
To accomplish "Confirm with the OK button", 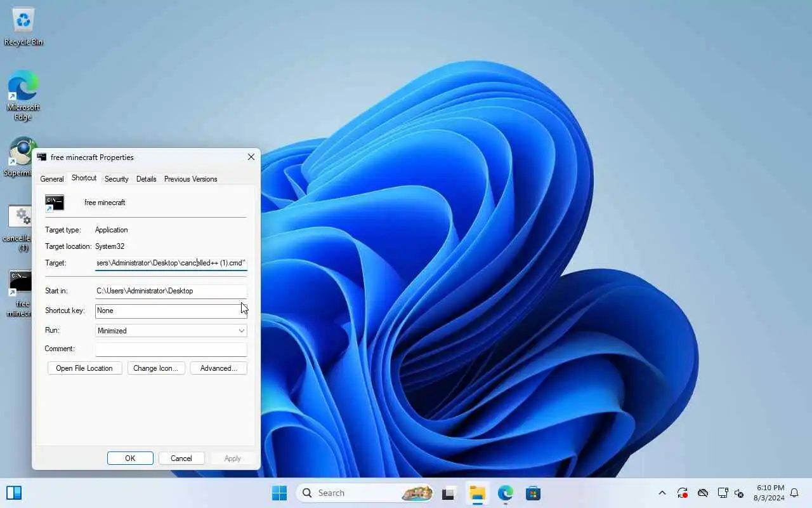I will click(130, 458).
